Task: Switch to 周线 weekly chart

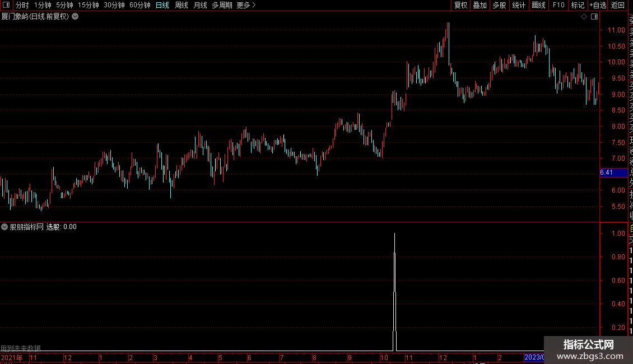Action: (181, 5)
